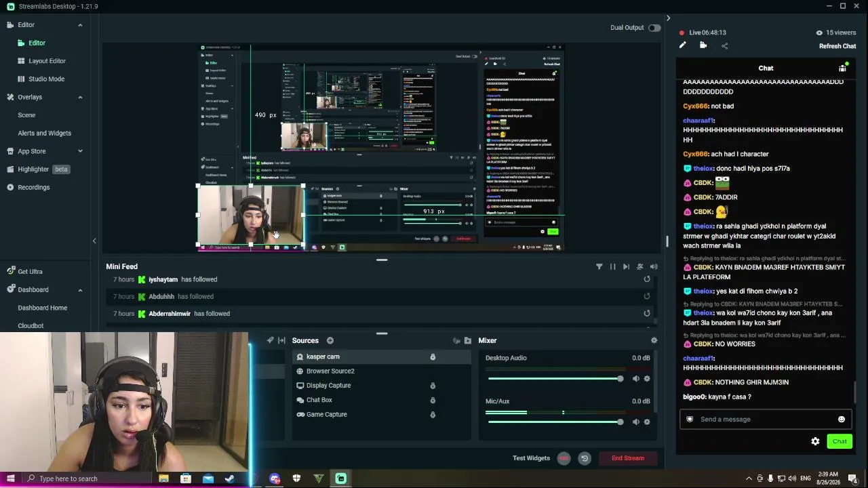Open the Cloudbot item
The image size is (868, 488).
tap(31, 325)
